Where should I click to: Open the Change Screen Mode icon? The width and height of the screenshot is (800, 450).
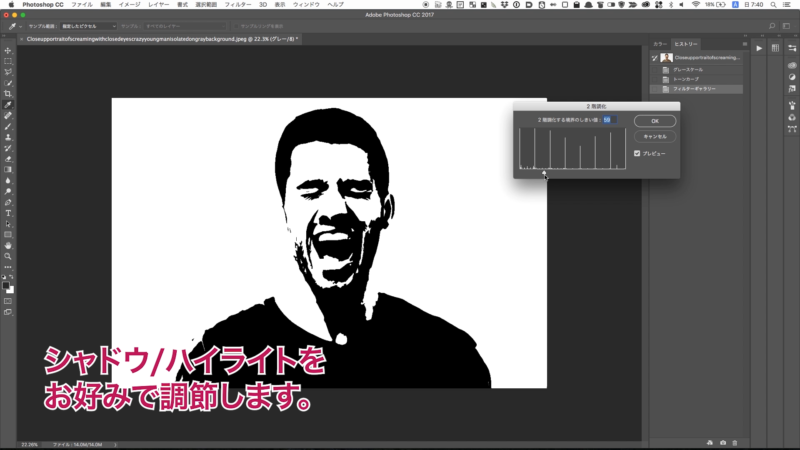(x=8, y=312)
